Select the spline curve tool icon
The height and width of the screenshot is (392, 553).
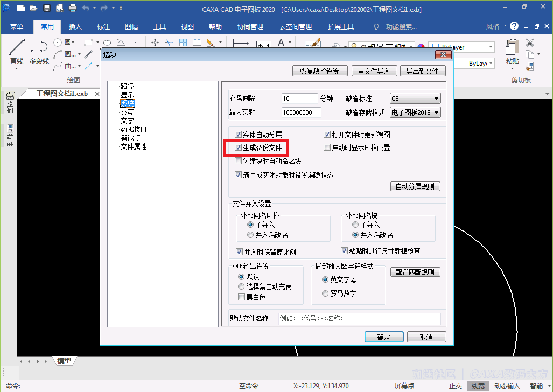click(58, 66)
